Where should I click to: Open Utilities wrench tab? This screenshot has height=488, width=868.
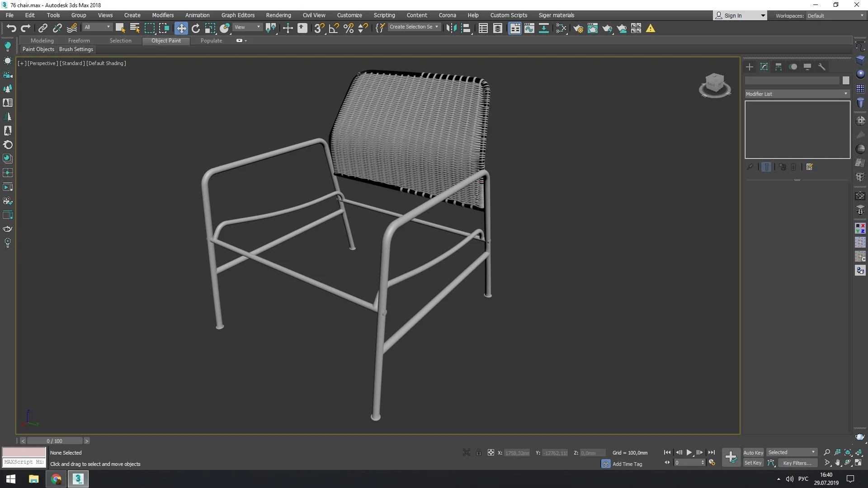[822, 67]
